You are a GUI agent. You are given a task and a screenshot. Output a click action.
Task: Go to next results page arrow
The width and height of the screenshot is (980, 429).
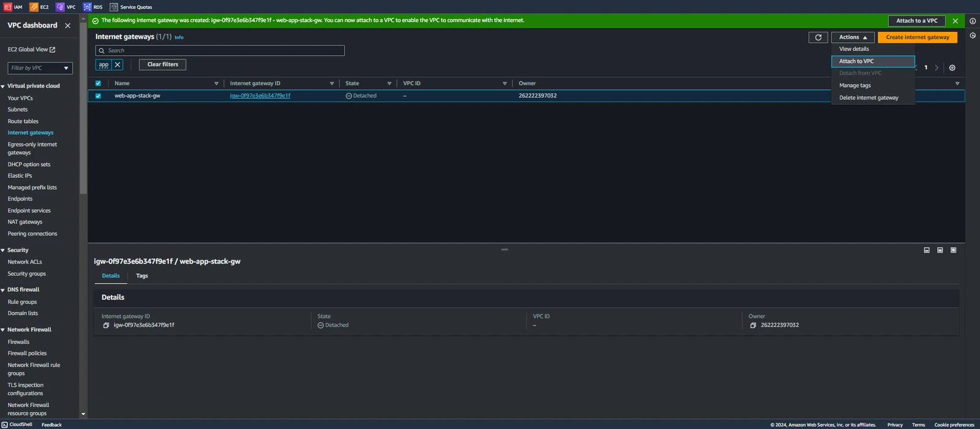(x=937, y=68)
